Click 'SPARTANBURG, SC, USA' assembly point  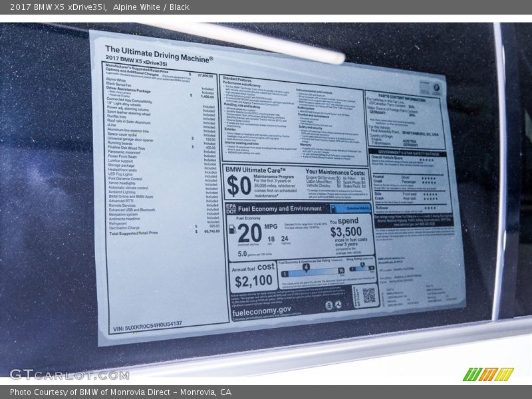[420, 134]
